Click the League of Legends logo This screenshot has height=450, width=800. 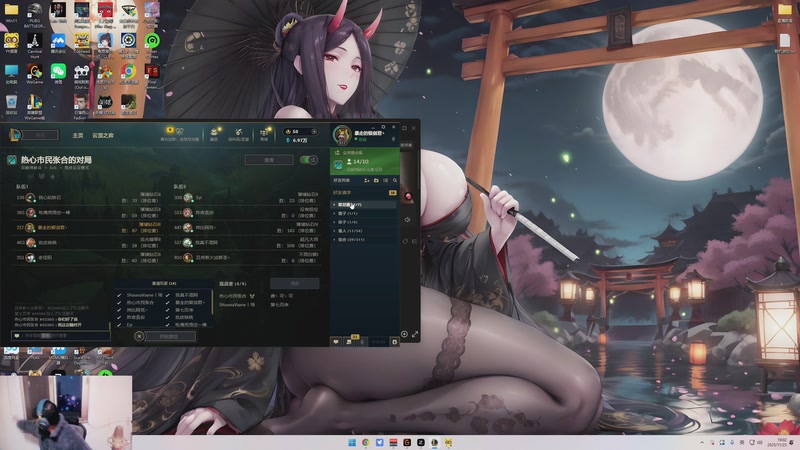pyautogui.click(x=15, y=135)
